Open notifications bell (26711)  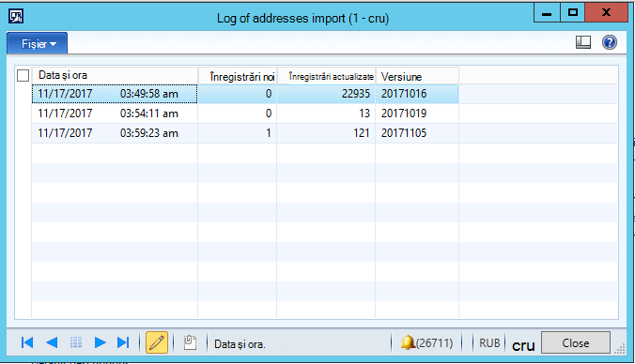click(x=426, y=343)
